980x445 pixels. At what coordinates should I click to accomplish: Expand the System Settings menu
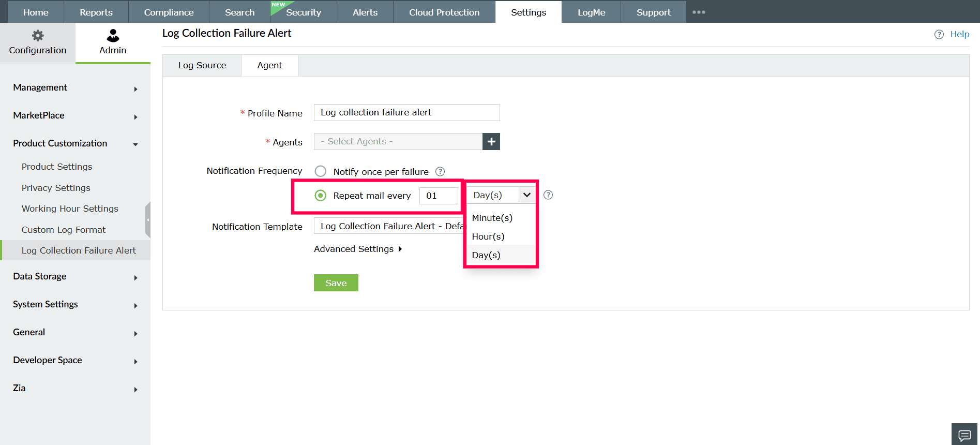76,304
